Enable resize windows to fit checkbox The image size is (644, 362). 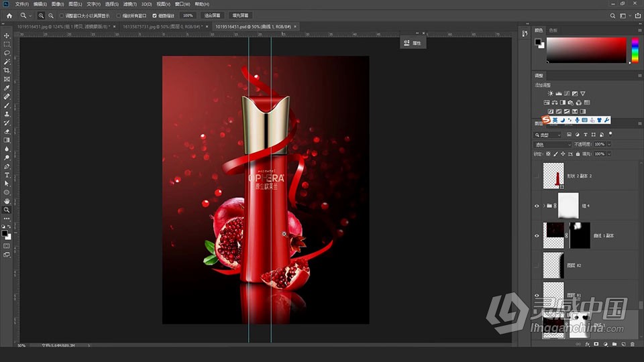tap(62, 15)
